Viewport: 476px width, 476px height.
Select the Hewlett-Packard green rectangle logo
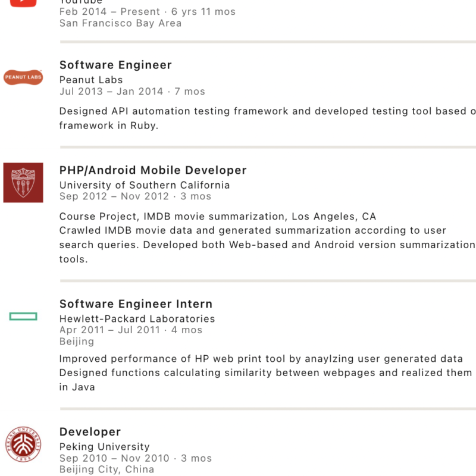(23, 317)
